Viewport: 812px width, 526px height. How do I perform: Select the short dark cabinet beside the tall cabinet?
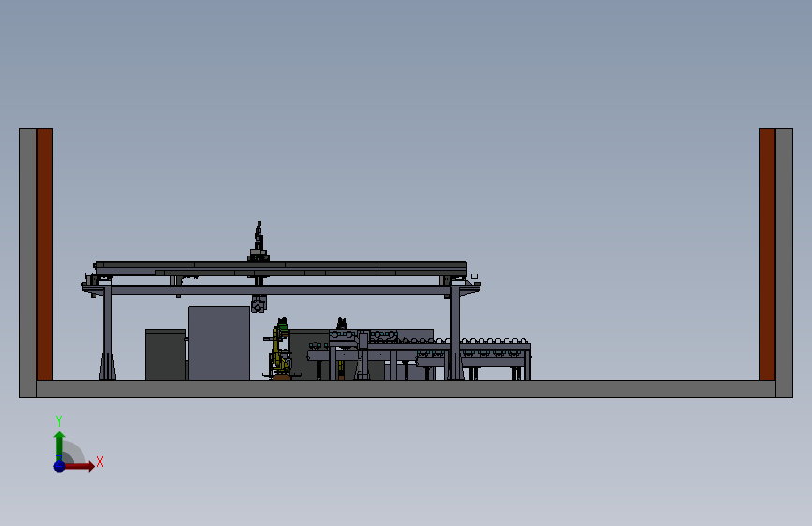[166, 355]
